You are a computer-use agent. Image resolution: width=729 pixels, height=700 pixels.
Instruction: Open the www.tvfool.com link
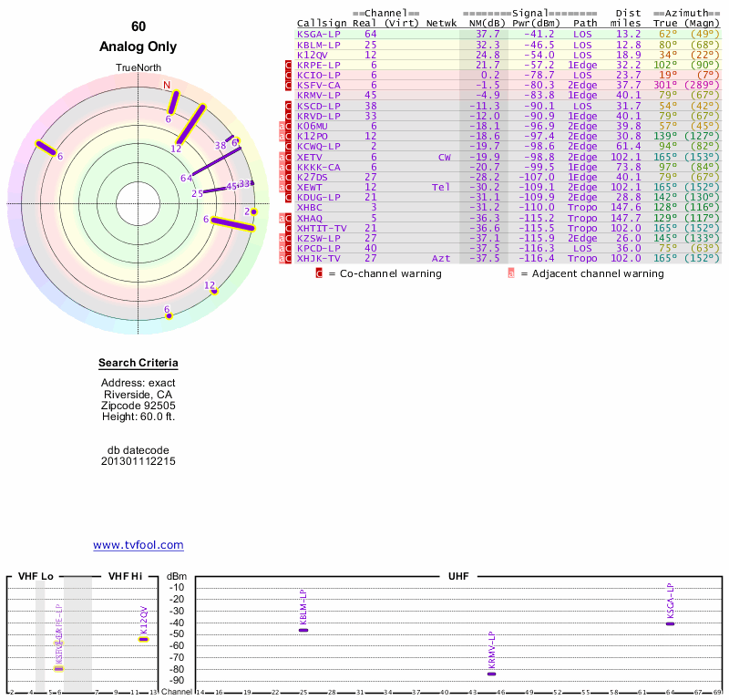pos(139,545)
